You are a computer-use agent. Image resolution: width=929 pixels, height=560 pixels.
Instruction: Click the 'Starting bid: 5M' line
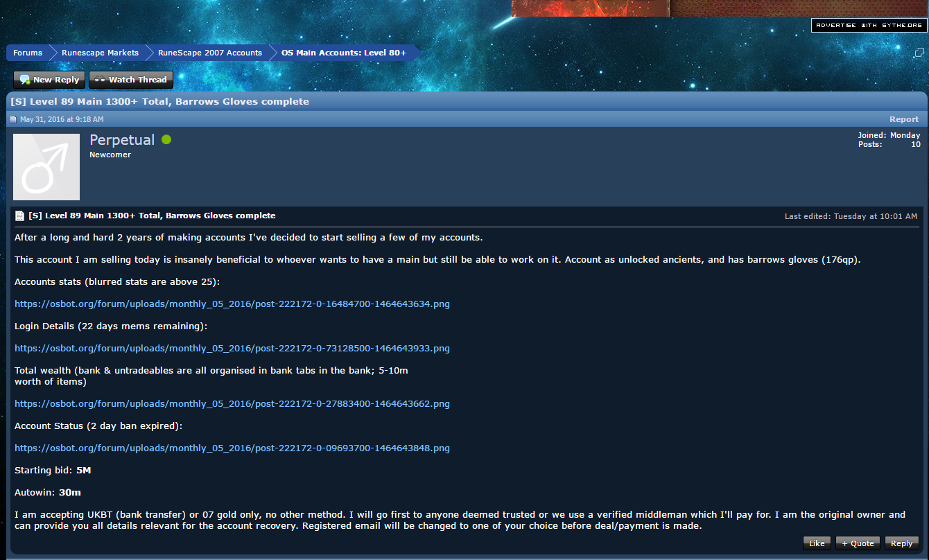coord(53,470)
